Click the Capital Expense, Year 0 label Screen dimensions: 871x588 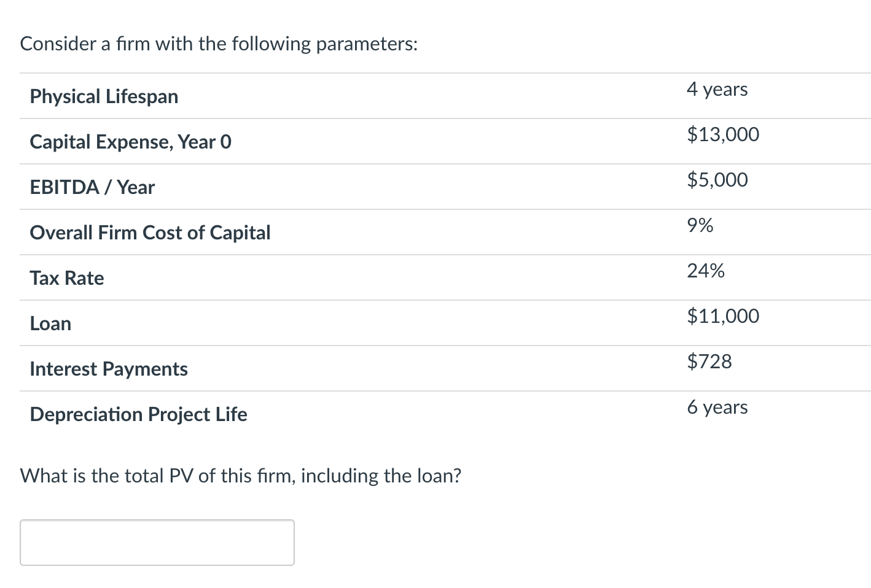coord(130,141)
